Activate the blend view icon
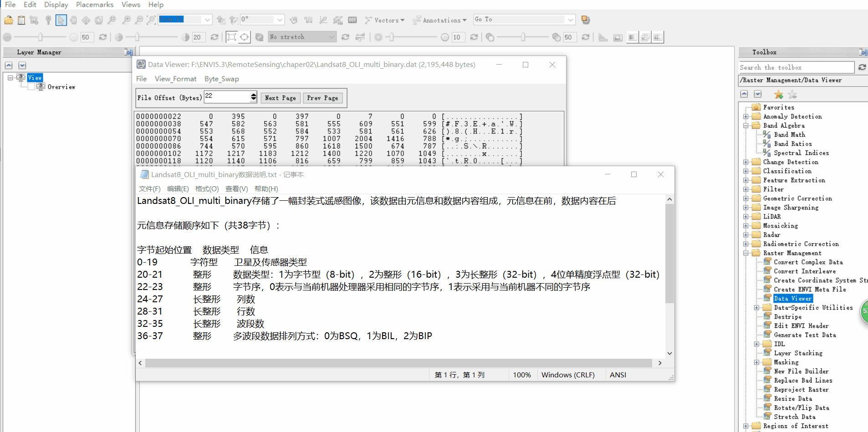The width and height of the screenshot is (868, 432). click(x=633, y=37)
